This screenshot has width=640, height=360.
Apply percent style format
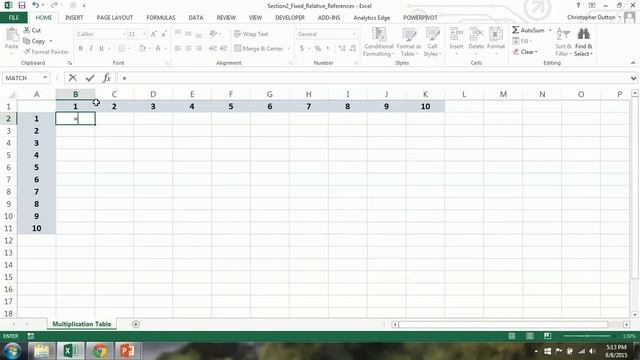tap(318, 48)
